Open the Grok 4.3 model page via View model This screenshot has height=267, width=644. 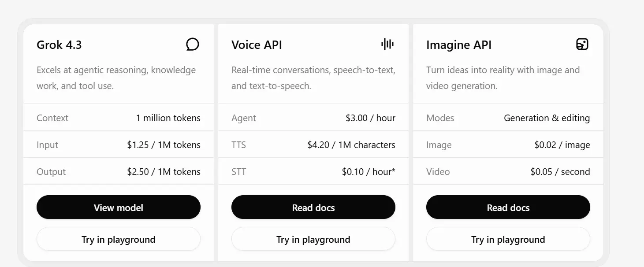pos(119,208)
